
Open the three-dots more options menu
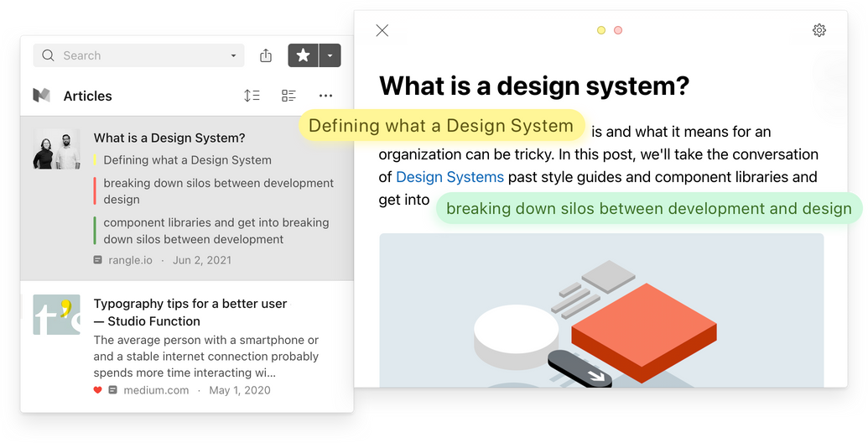point(325,96)
